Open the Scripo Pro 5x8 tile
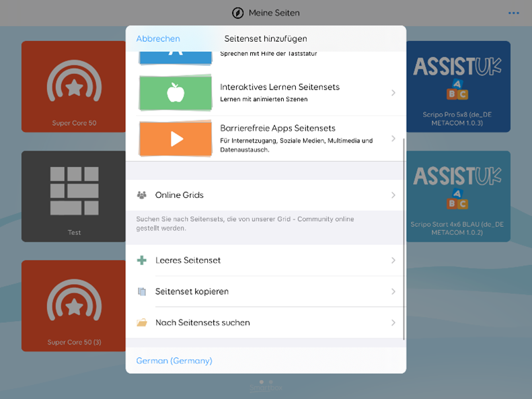Viewport: 532px width, 399px height. coord(458,87)
